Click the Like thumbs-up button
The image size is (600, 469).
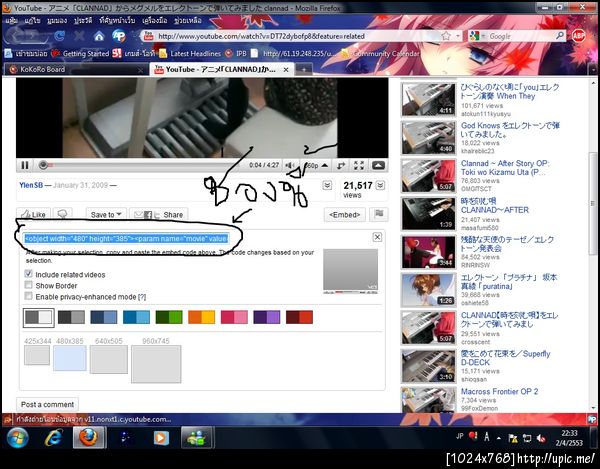click(x=33, y=215)
